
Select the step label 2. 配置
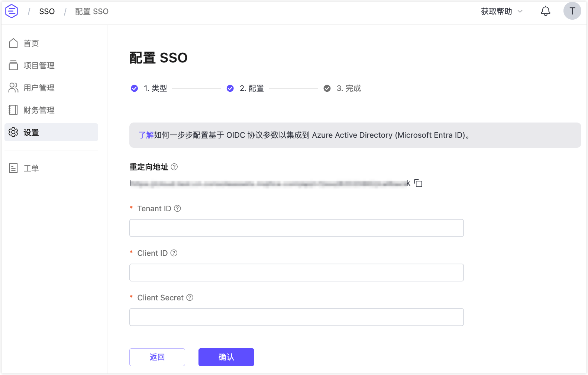click(252, 88)
